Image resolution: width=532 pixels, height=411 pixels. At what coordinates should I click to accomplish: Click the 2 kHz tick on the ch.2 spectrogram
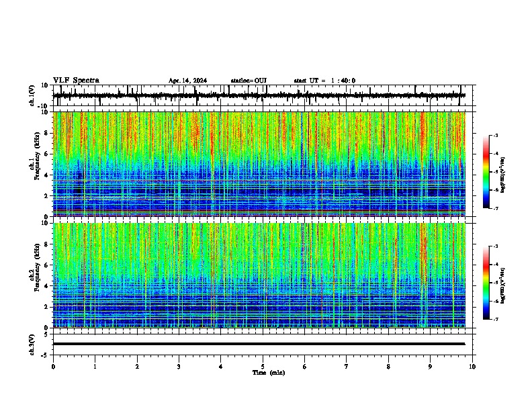[x=47, y=307]
